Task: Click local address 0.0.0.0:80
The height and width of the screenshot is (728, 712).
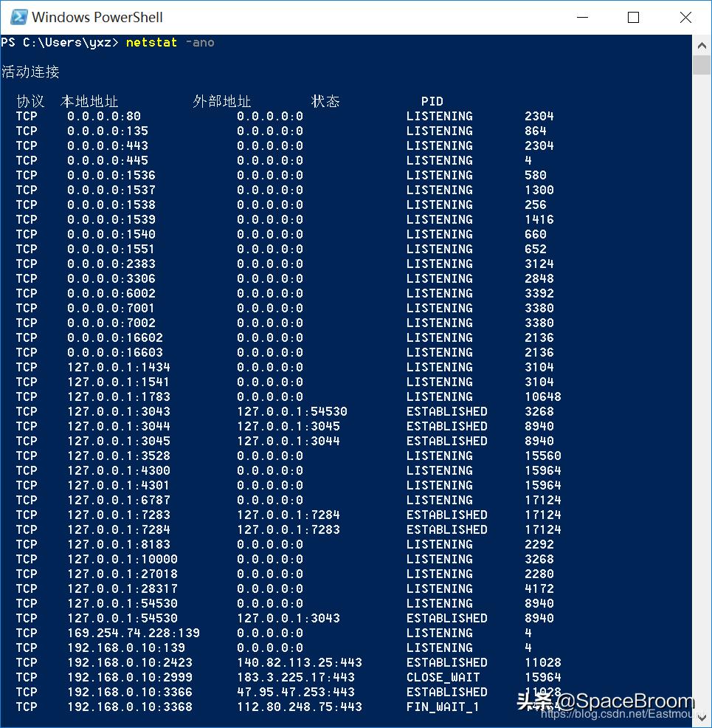Action: (104, 116)
